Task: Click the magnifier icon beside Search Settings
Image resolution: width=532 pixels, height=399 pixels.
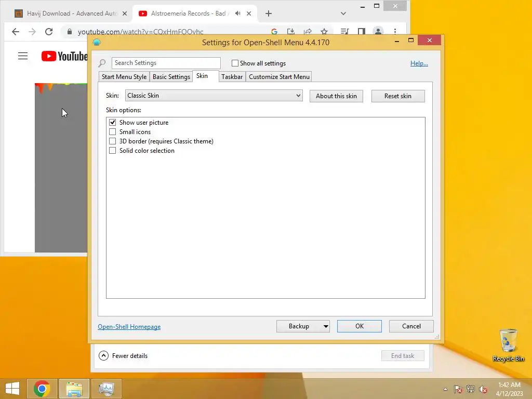Action: tap(102, 63)
